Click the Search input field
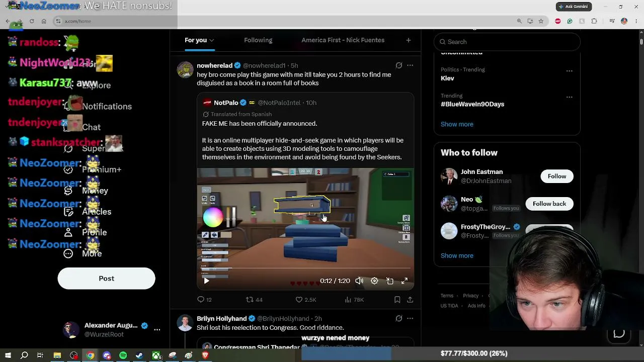Image resolution: width=644 pixels, height=362 pixels. pos(507,42)
